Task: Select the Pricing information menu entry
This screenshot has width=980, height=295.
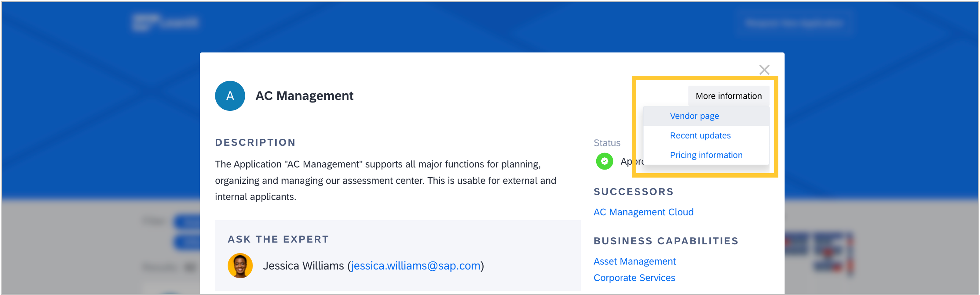Action: click(x=706, y=155)
